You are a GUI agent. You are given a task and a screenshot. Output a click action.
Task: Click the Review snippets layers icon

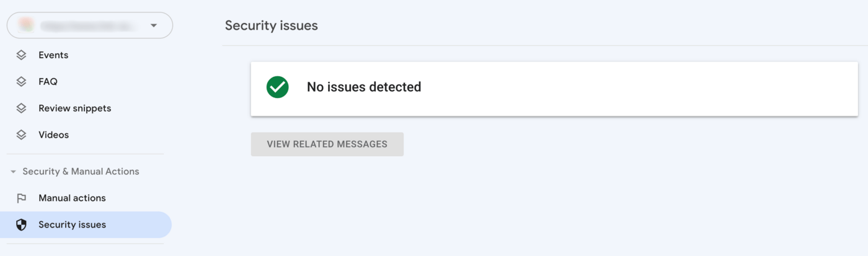pos(21,108)
